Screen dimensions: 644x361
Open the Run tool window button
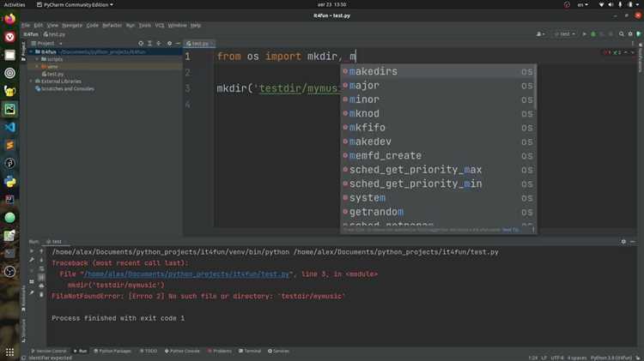point(80,352)
